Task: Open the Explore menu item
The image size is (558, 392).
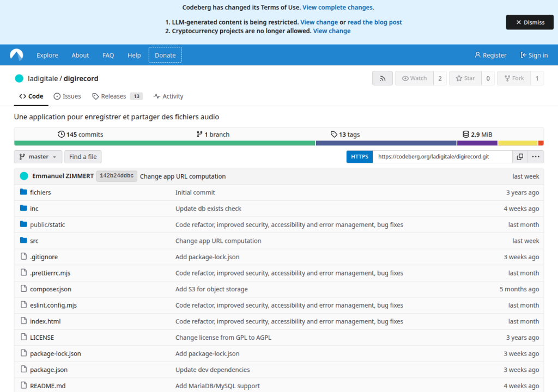Action: click(x=47, y=55)
